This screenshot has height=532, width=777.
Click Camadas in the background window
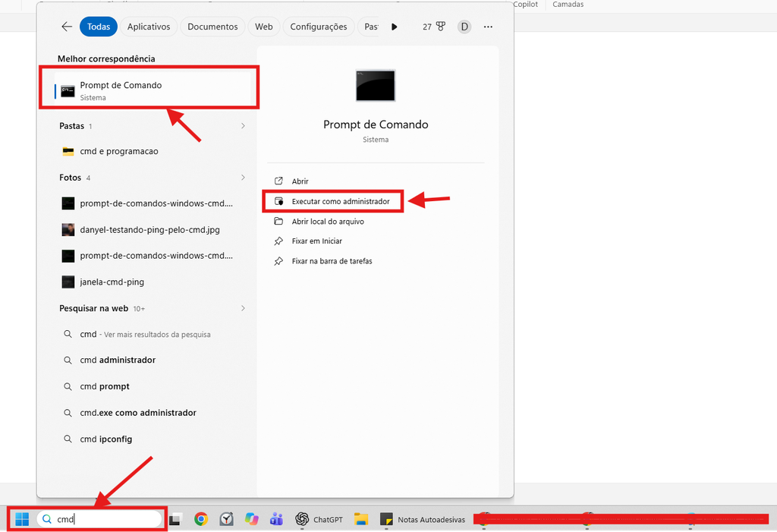[568, 5]
